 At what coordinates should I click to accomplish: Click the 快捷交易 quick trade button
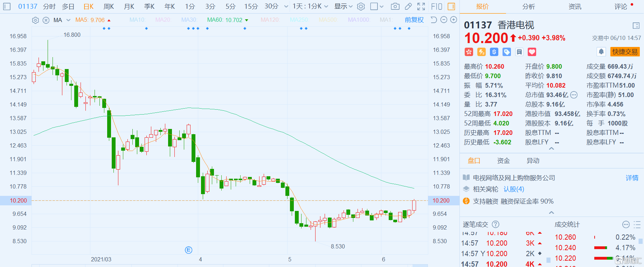coord(625,52)
